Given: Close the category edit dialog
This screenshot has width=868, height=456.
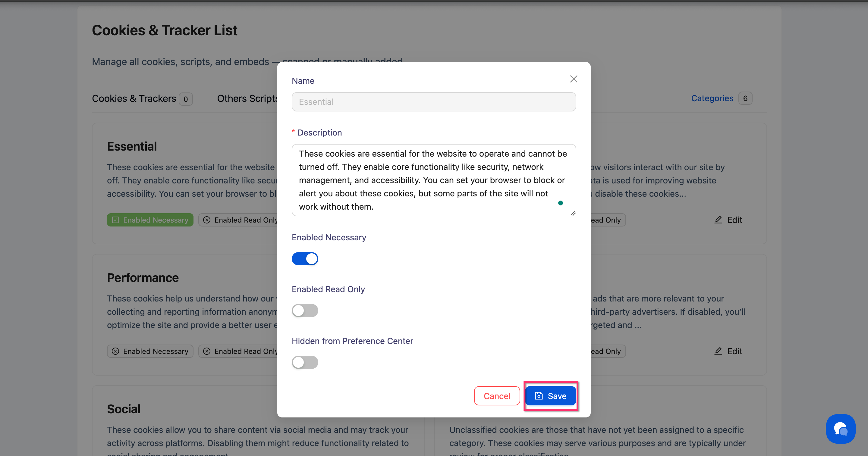Looking at the screenshot, I should 574,79.
